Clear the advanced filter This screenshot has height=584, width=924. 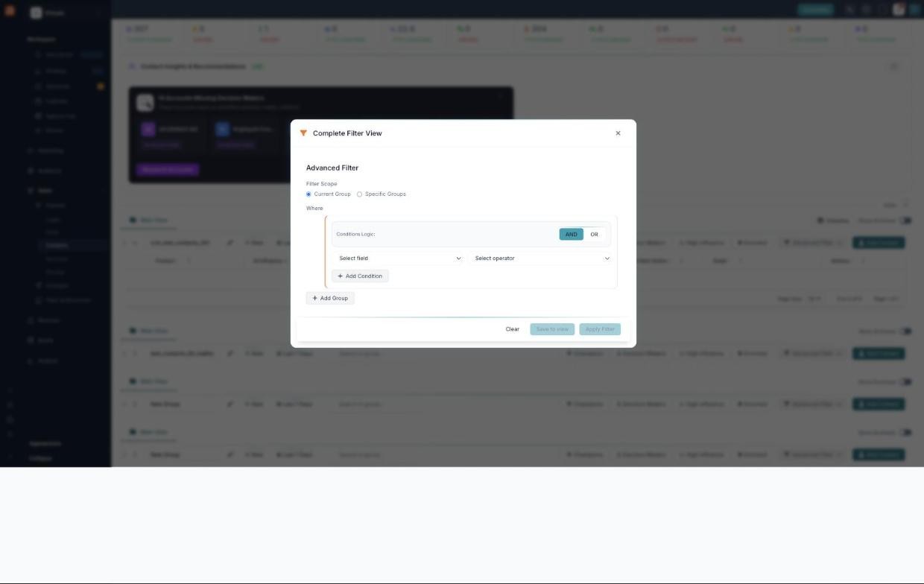[x=513, y=329]
